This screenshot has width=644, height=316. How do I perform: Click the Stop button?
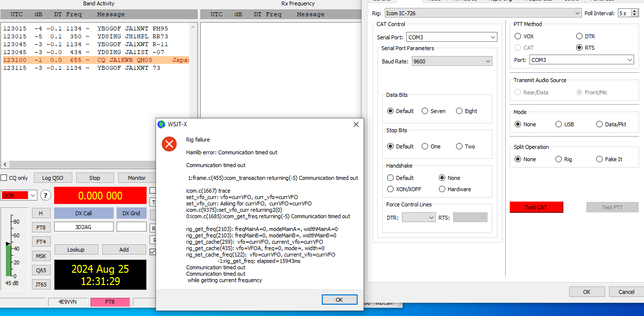(x=95, y=178)
